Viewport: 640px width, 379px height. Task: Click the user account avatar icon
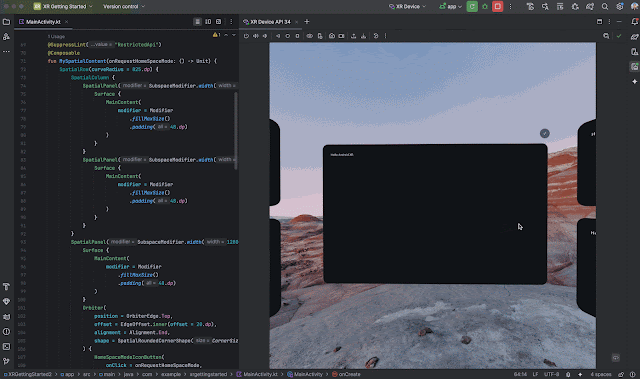pos(634,7)
